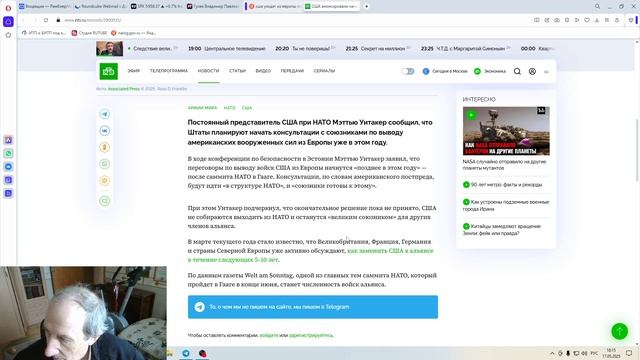Open downloads icon in address bar
Image resolution: width=640 pixels, height=360 pixels.
point(597,20)
